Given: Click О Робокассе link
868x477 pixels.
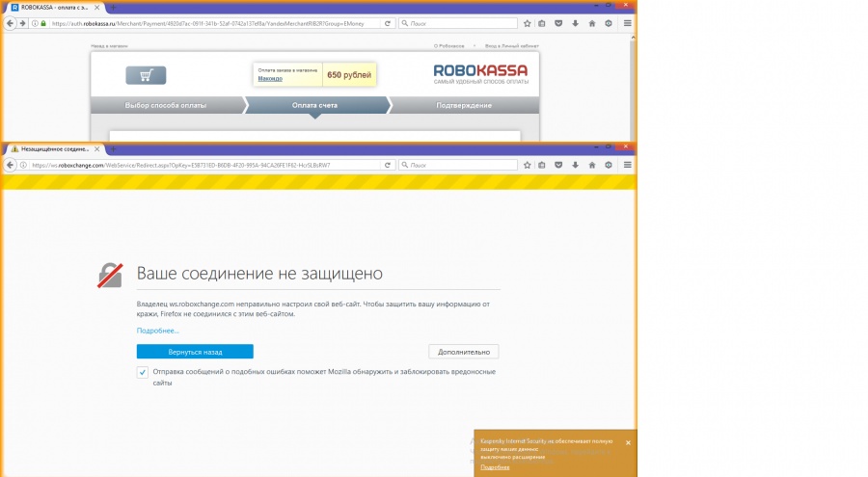Looking at the screenshot, I should 448,46.
